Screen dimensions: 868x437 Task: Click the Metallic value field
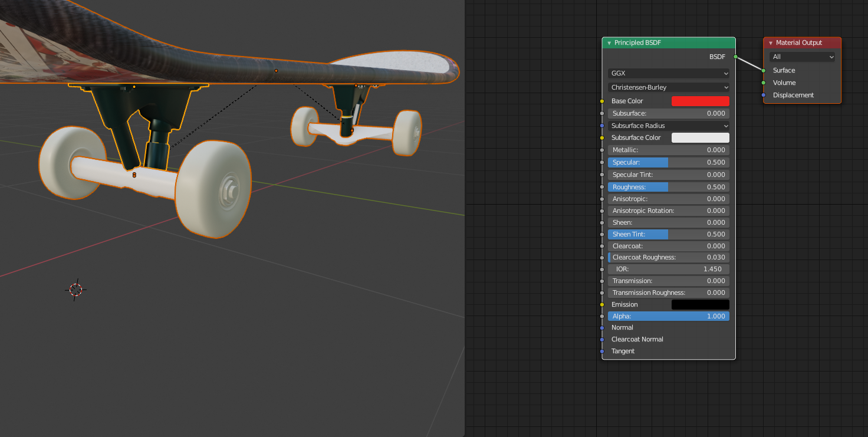669,150
